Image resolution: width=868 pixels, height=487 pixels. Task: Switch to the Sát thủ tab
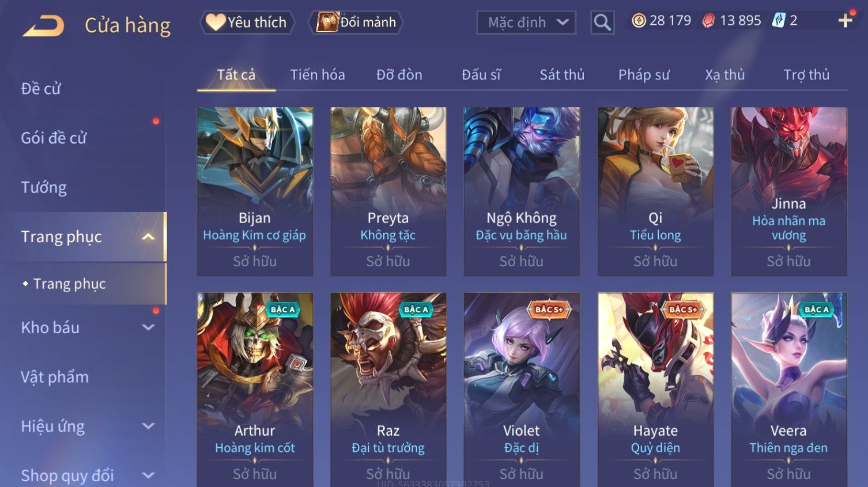pyautogui.click(x=562, y=75)
